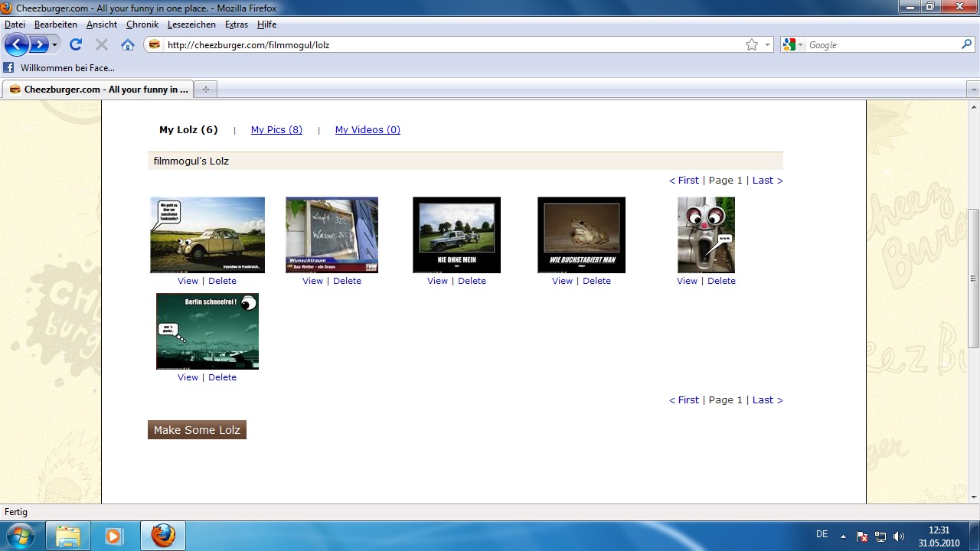Open the volume speaker tray icon
The width and height of the screenshot is (980, 551).
pos(899,536)
